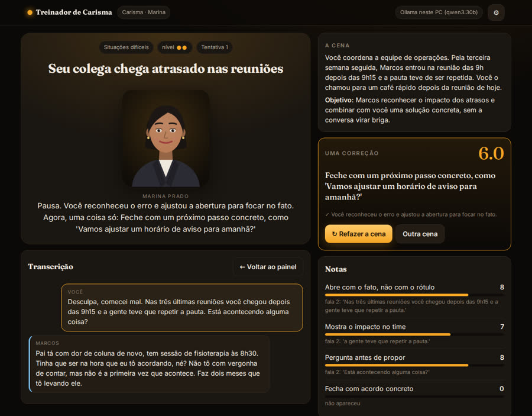The width and height of the screenshot is (532, 416).
Task: Click the nível difficulty dots badge
Action: point(174,47)
